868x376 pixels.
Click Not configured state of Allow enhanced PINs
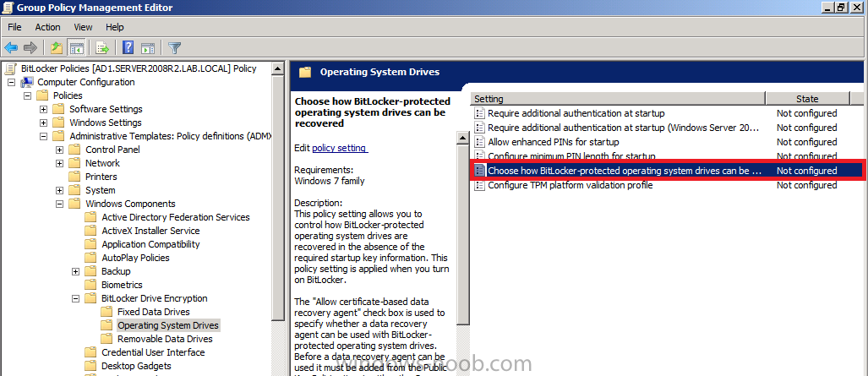pyautogui.click(x=806, y=142)
